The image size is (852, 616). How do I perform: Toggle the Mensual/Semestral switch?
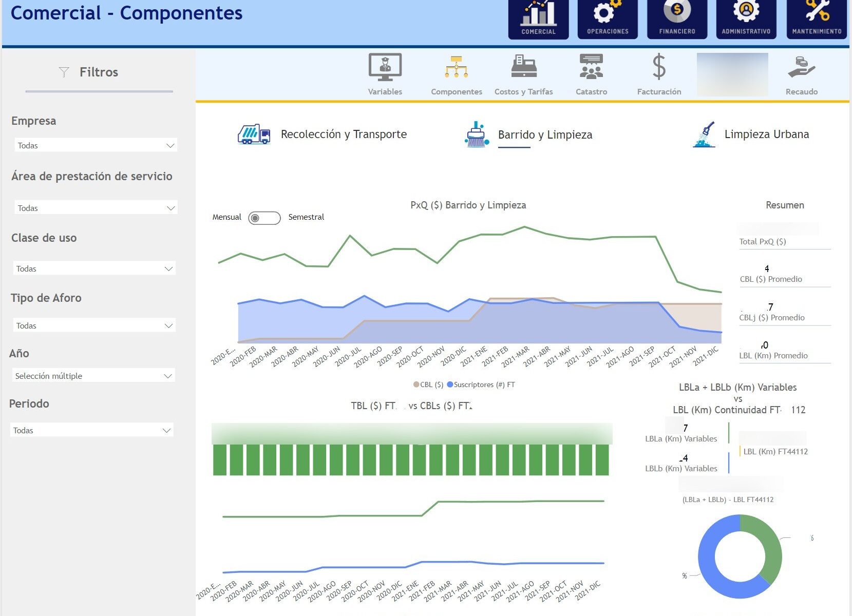[264, 218]
